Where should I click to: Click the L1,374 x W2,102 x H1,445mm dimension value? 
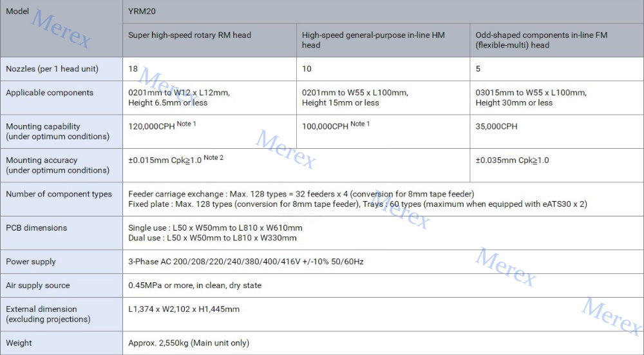(x=184, y=309)
